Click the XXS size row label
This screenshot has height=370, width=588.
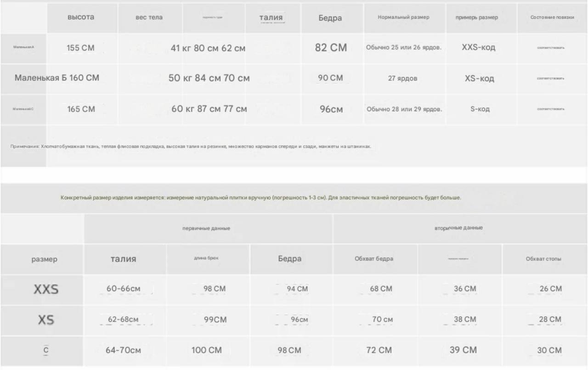point(46,290)
